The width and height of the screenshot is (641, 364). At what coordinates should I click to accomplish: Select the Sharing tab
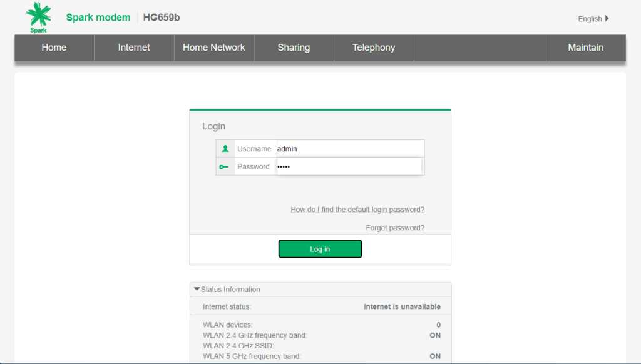click(x=294, y=48)
